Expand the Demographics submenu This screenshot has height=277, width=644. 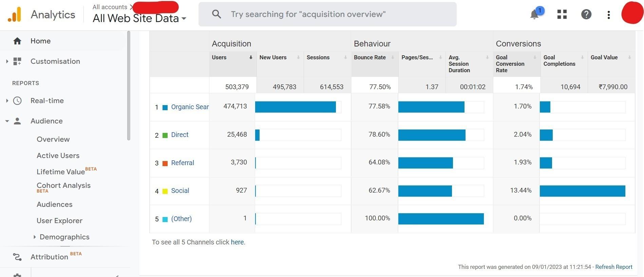[x=35, y=237]
